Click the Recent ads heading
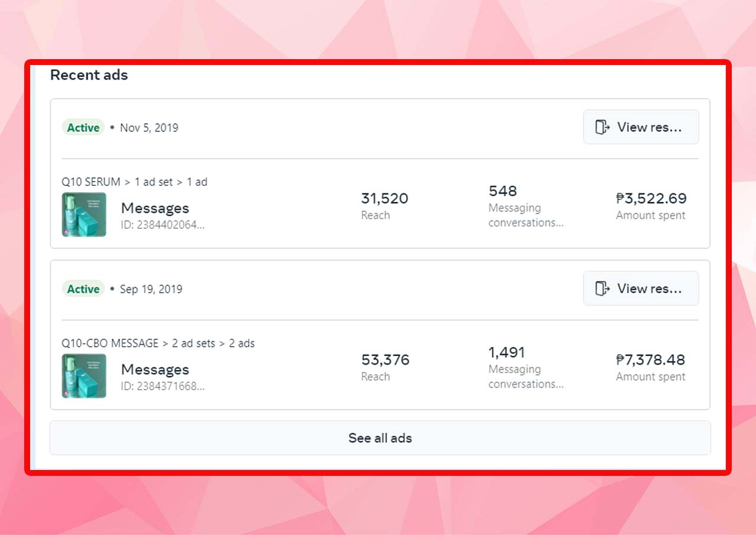 [x=89, y=75]
